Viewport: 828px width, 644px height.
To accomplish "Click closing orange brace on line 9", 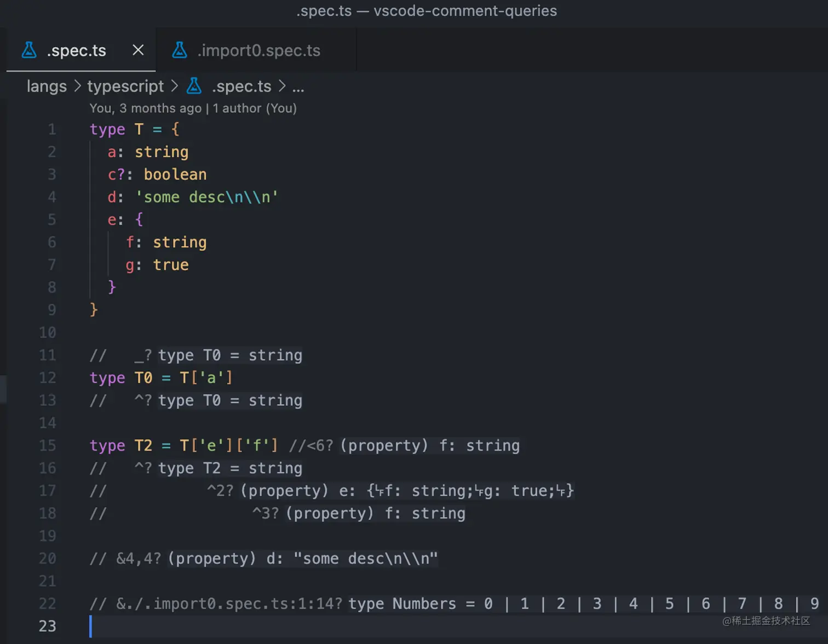I will click(x=94, y=310).
